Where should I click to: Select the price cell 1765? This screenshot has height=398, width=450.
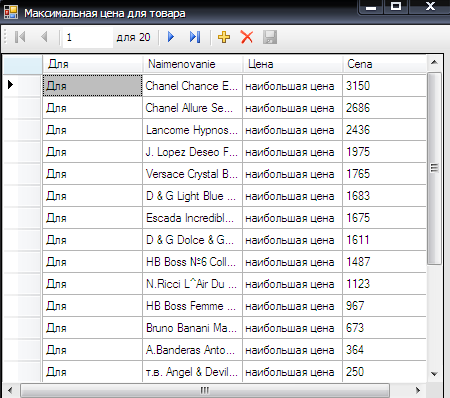[384, 174]
